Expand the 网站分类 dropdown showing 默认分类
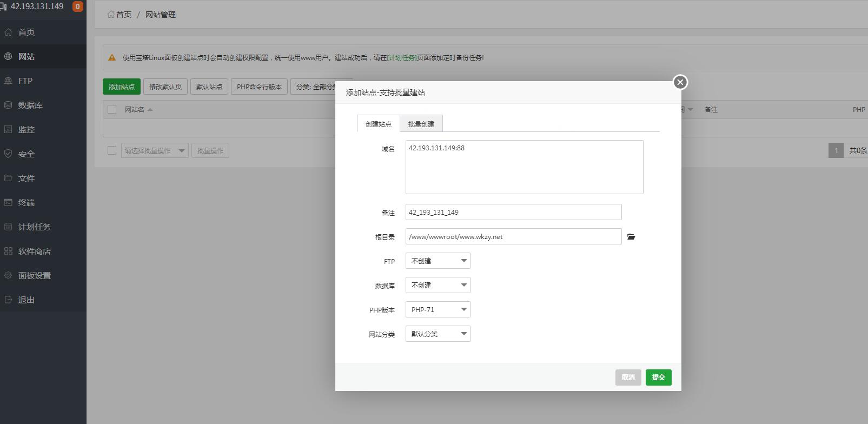Viewport: 868px width, 424px height. [438, 334]
